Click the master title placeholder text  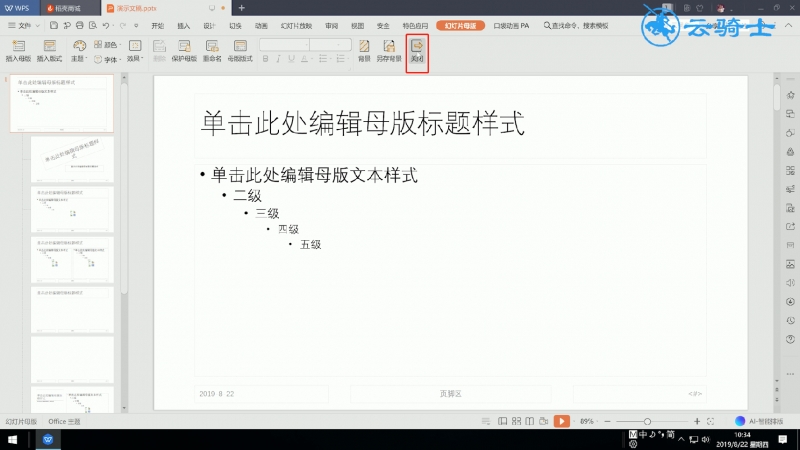pos(362,123)
